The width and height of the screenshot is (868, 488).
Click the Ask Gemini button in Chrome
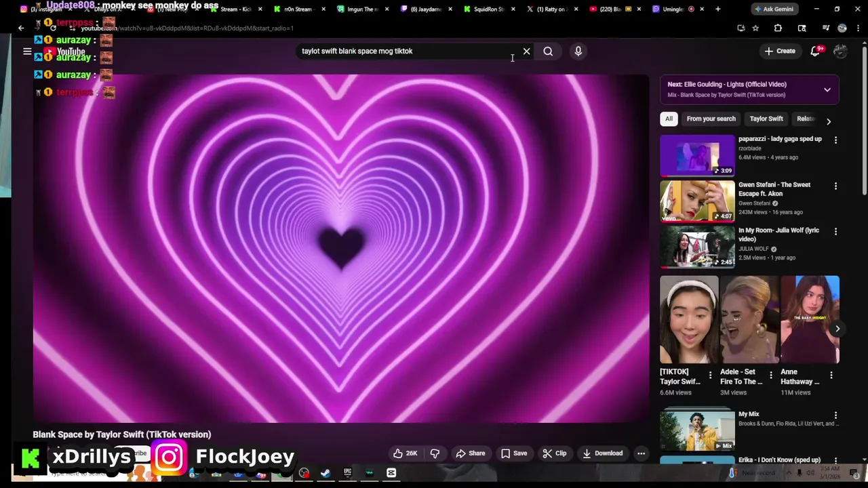(774, 9)
